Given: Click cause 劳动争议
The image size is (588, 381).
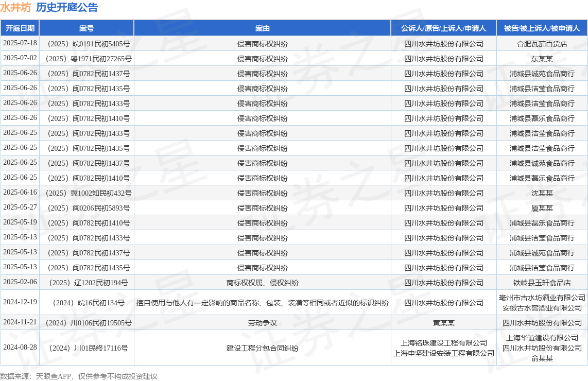Looking at the screenshot, I should tap(263, 323).
